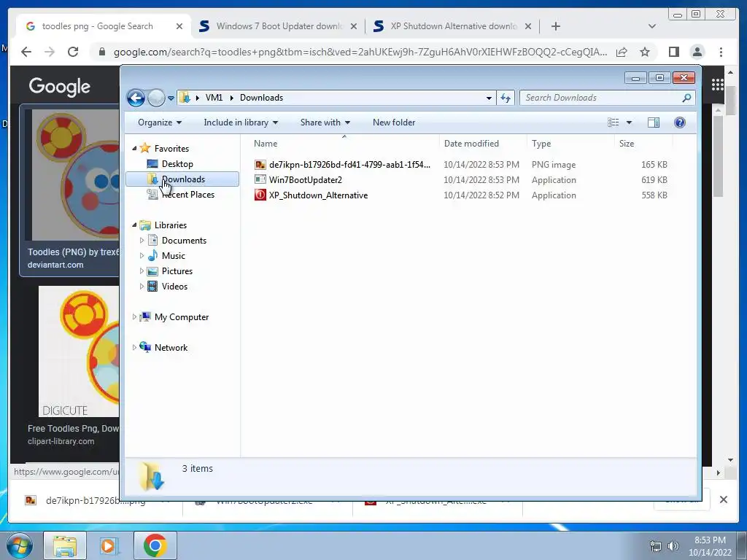Screen dimensions: 747x560
Task: Collapse the Favorites group
Action: 135,149
